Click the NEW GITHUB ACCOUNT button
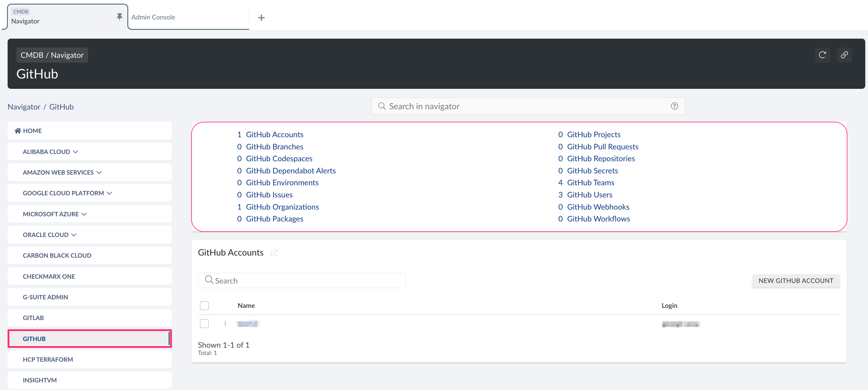Image resolution: width=868 pixels, height=390 pixels. tap(796, 280)
